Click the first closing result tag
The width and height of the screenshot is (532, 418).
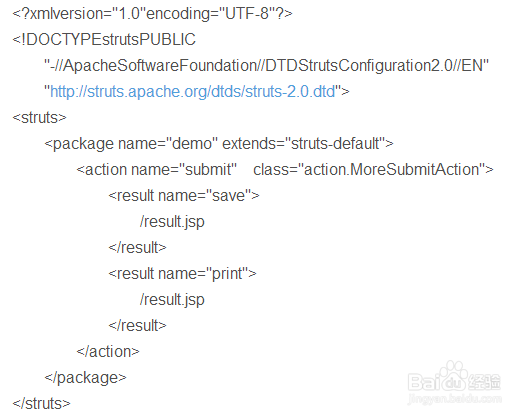[x=137, y=248]
